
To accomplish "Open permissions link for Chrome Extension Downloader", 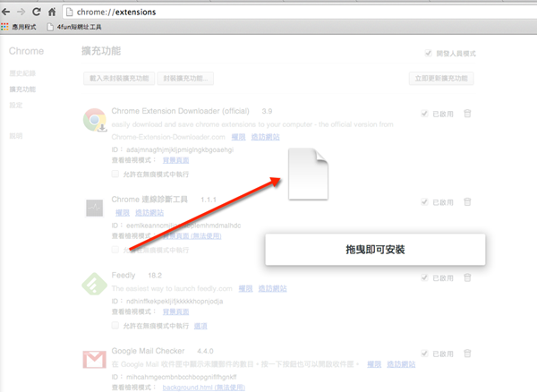I will pyautogui.click(x=238, y=137).
